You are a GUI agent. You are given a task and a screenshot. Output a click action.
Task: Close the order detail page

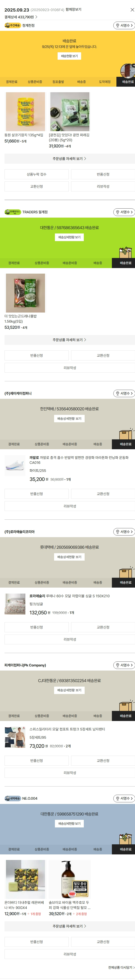(132, 10)
